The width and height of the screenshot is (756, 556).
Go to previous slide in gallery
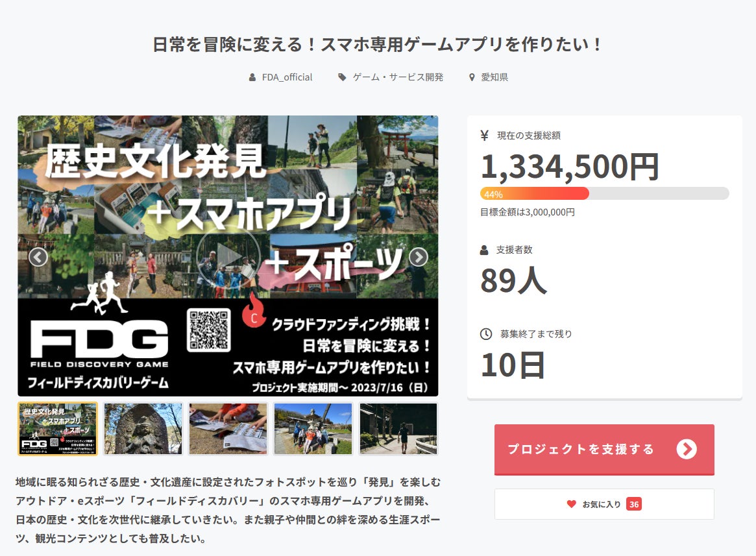38,258
